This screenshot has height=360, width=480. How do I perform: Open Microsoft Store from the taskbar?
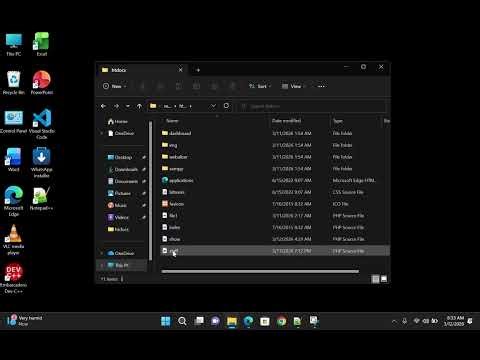(265, 321)
